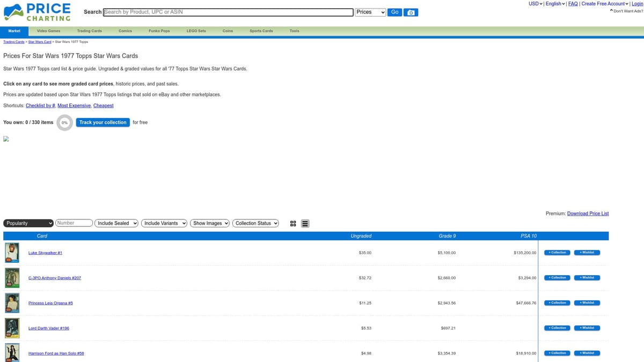Open C-3PO Anthony Daniels #207 link
Image resolution: width=644 pixels, height=362 pixels.
(x=55, y=278)
